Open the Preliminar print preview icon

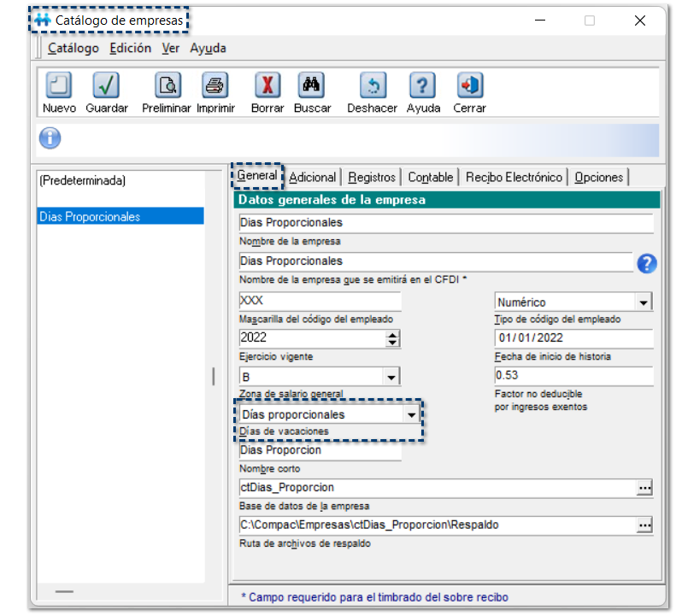coord(167,86)
